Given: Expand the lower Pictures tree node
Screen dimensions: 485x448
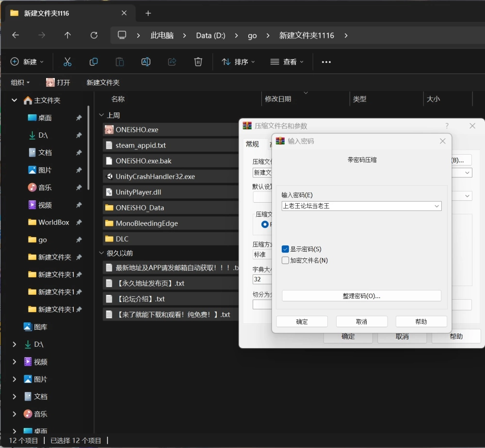Looking at the screenshot, I should pyautogui.click(x=14, y=379).
